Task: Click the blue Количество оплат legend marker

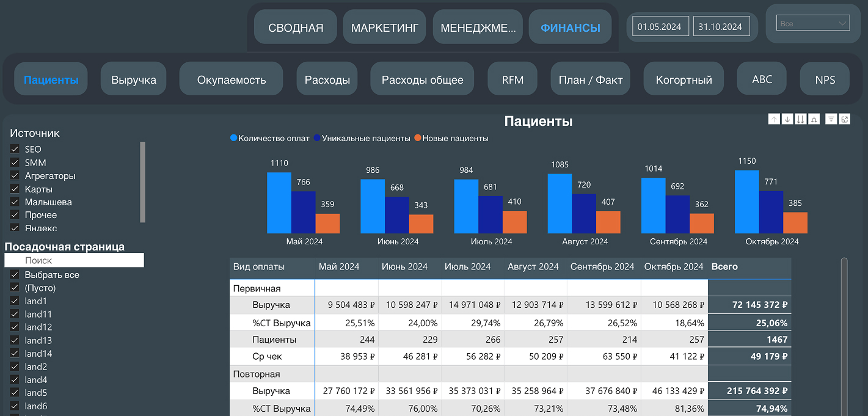Action: pyautogui.click(x=233, y=139)
